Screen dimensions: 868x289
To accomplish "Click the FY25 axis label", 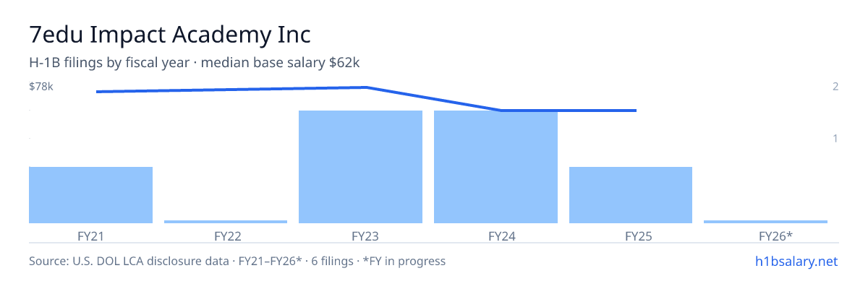I will click(631, 236).
